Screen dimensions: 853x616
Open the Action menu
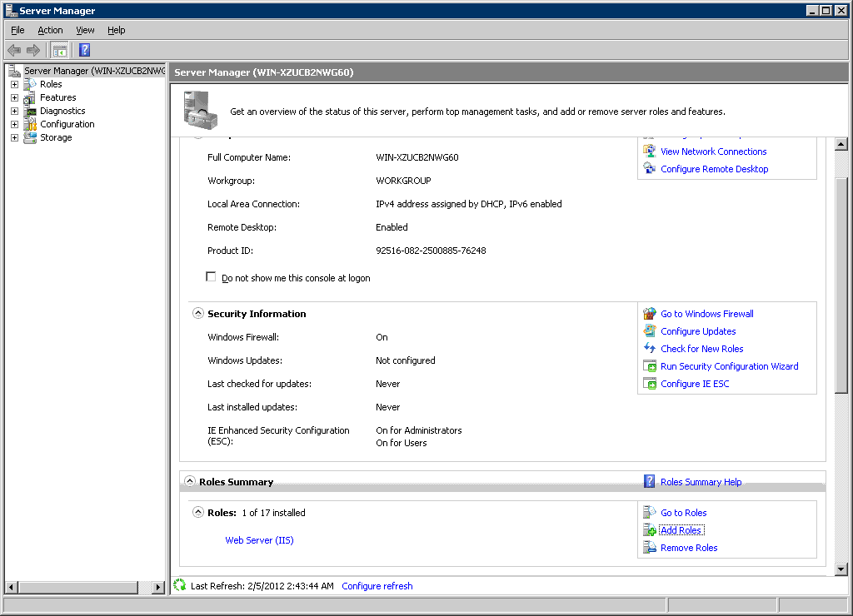[x=50, y=30]
